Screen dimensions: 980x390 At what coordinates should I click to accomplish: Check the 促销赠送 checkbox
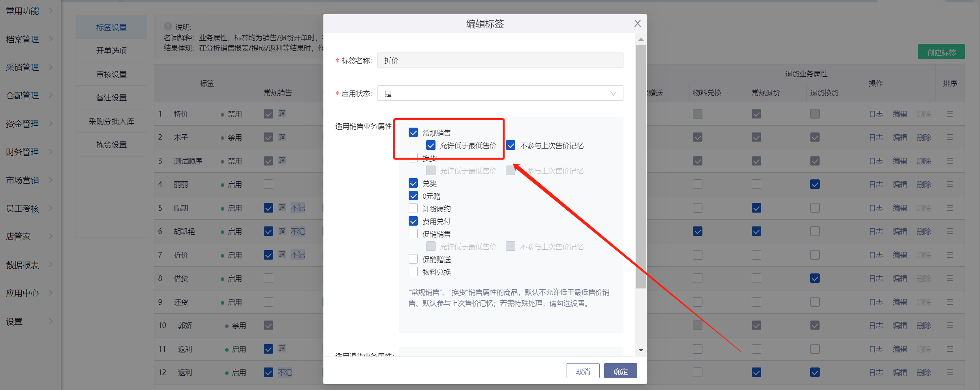click(x=413, y=259)
